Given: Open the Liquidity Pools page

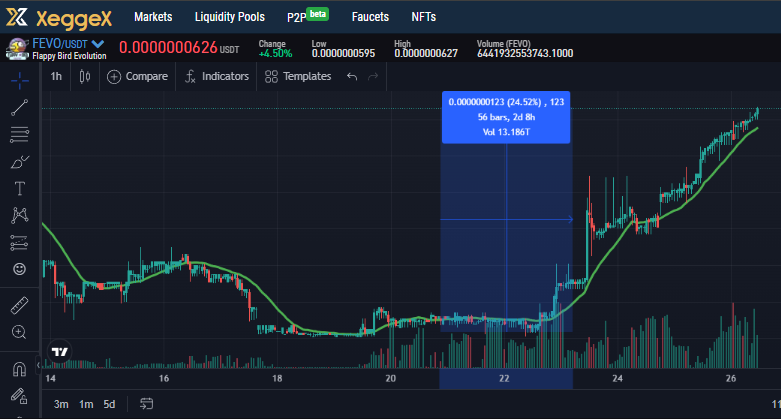Looking at the screenshot, I should coord(230,17).
